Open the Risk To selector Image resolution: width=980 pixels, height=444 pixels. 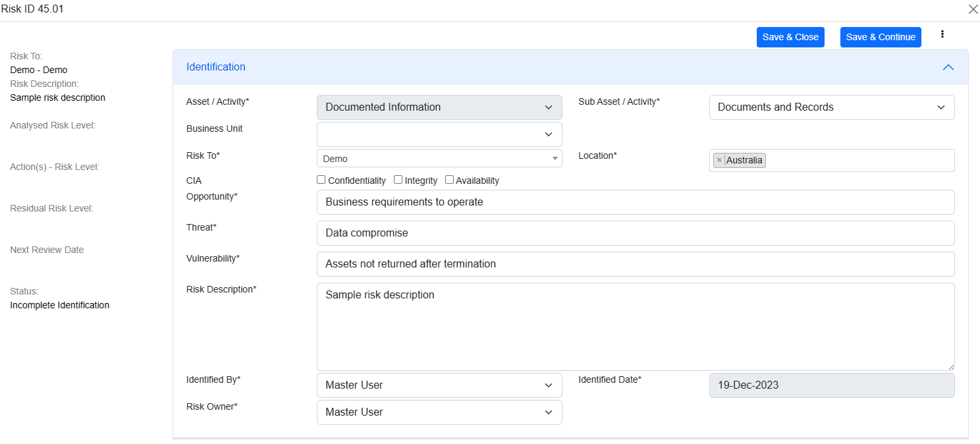click(439, 159)
